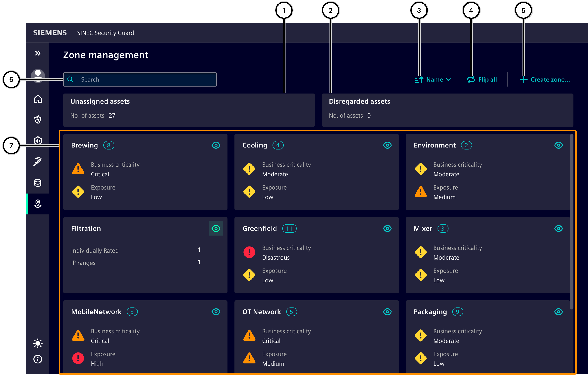
Task: Click Brewing Low exposure yellow icon
Action: tap(78, 192)
